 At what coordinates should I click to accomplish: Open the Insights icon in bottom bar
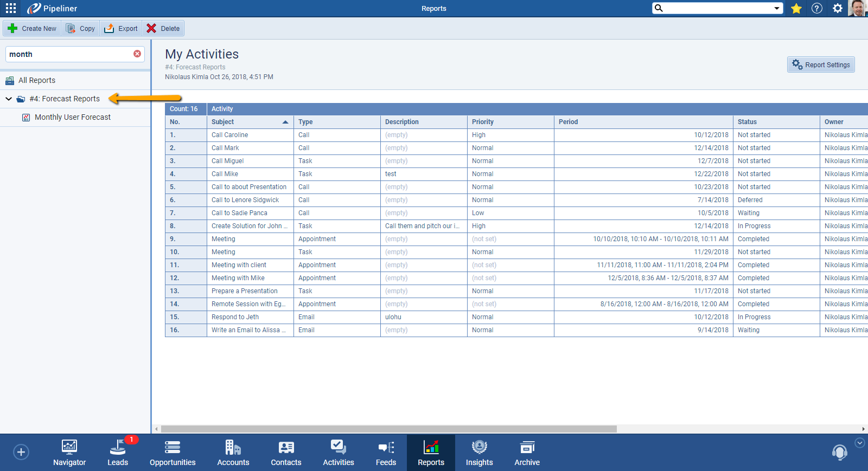tap(479, 453)
